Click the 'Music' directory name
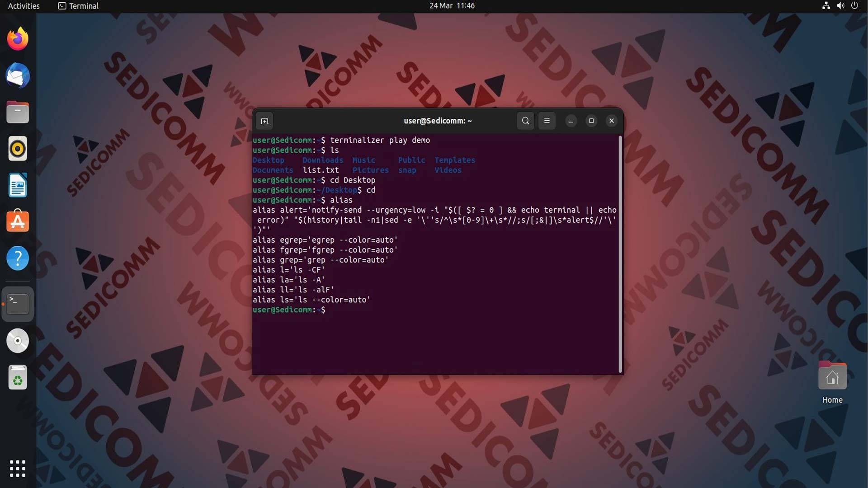Image resolution: width=868 pixels, height=488 pixels. [x=363, y=160]
